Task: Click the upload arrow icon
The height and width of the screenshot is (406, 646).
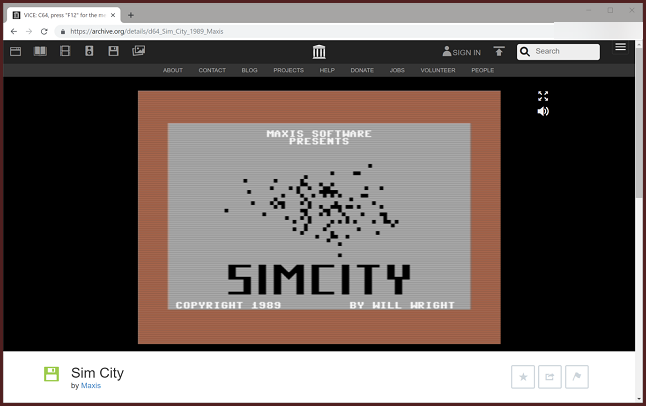Action: click(x=499, y=51)
